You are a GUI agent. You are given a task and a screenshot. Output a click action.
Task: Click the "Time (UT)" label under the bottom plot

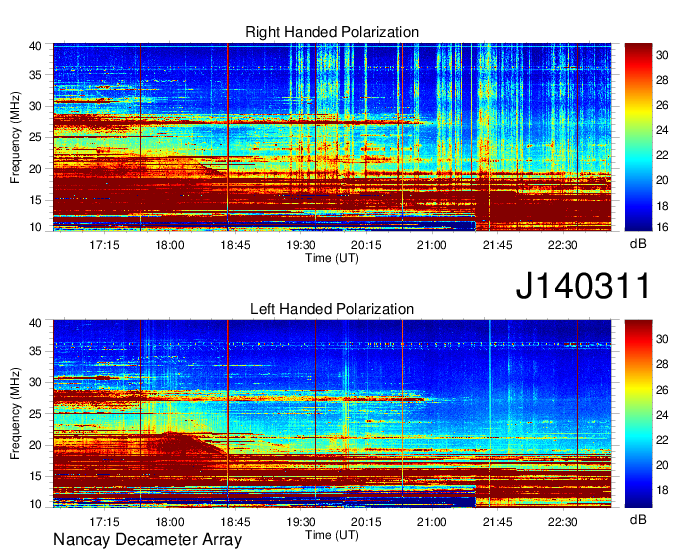click(x=332, y=535)
